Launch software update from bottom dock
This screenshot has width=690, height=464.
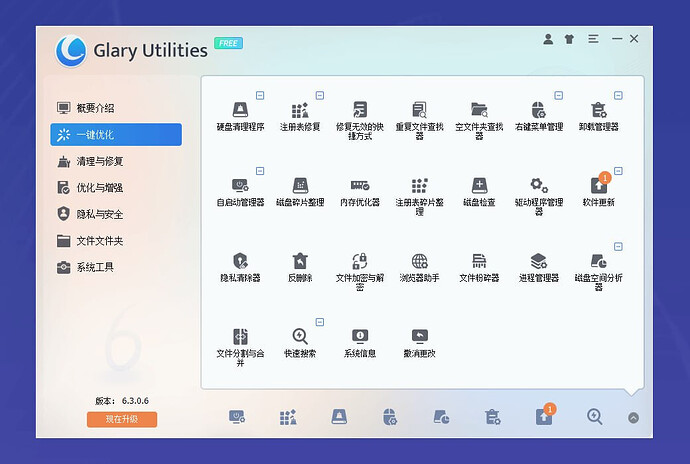click(544, 415)
